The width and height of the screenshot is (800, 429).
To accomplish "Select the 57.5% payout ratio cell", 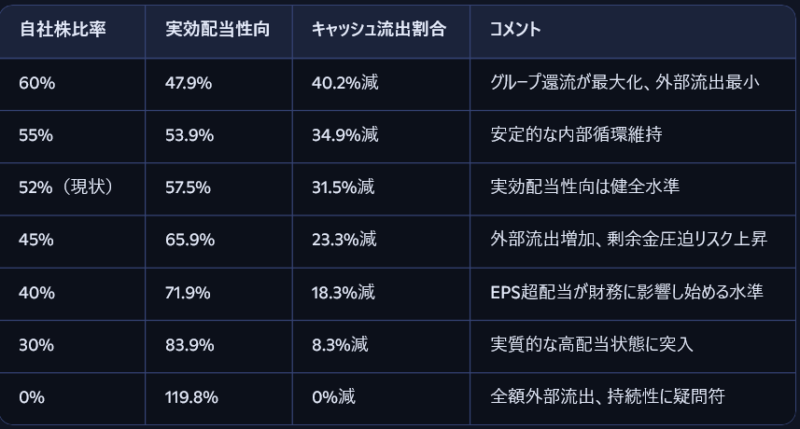I will 188,187.
